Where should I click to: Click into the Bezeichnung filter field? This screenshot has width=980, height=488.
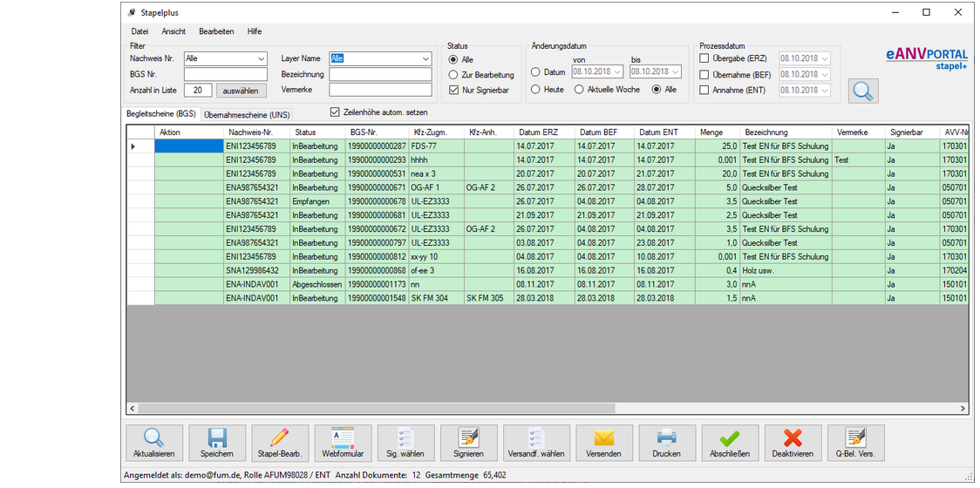pyautogui.click(x=381, y=74)
